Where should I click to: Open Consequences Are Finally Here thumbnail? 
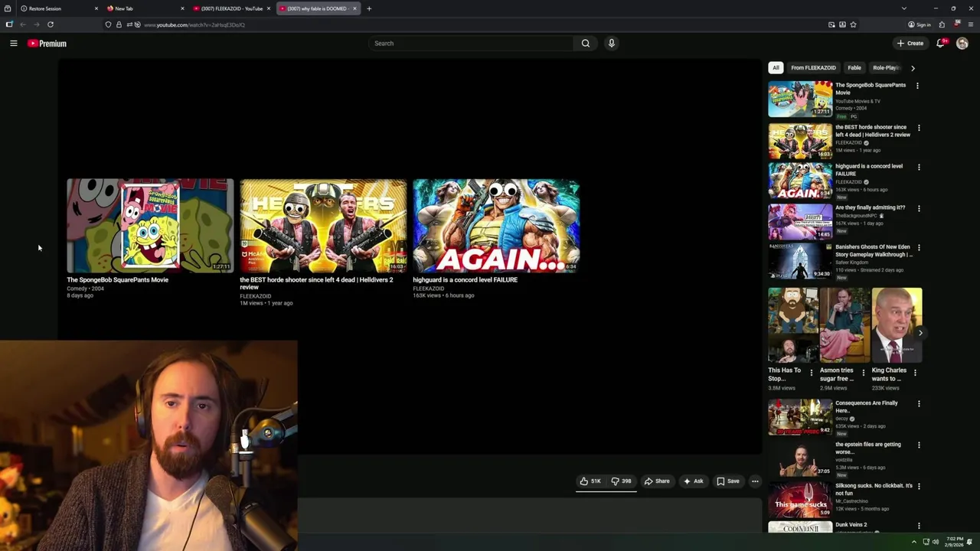(800, 417)
